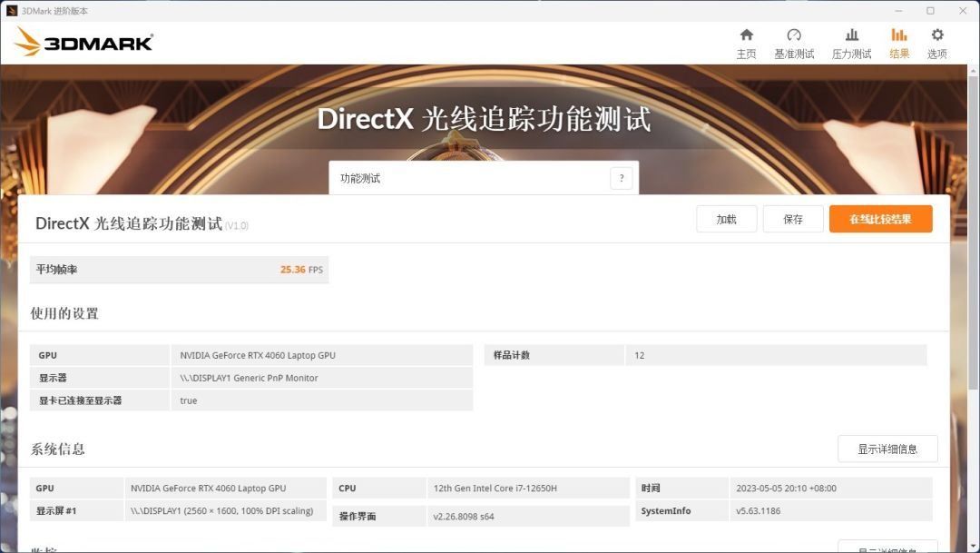
Task: Click the 3DMark title bar app icon
Action: tap(11, 11)
